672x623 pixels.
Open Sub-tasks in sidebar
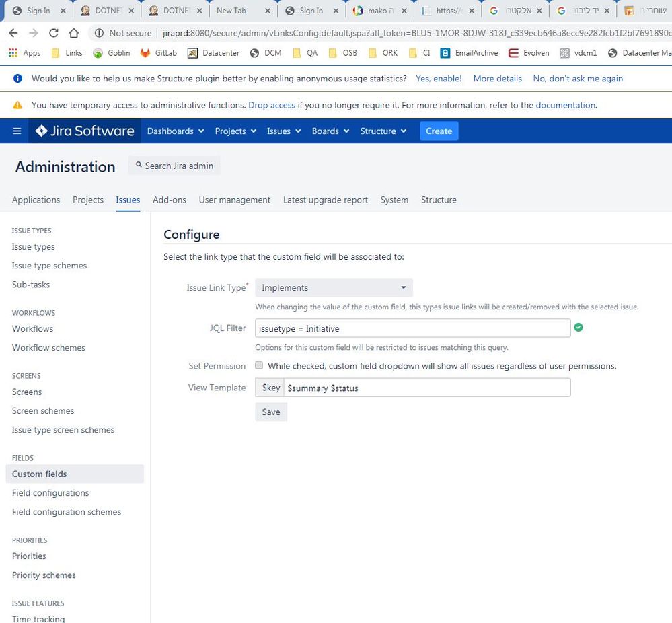31,285
